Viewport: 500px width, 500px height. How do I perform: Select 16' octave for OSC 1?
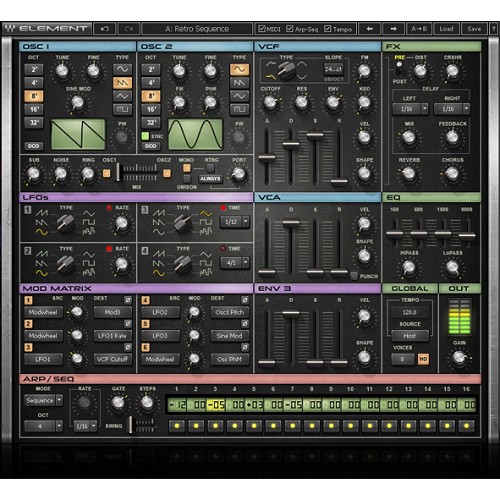tap(34, 109)
